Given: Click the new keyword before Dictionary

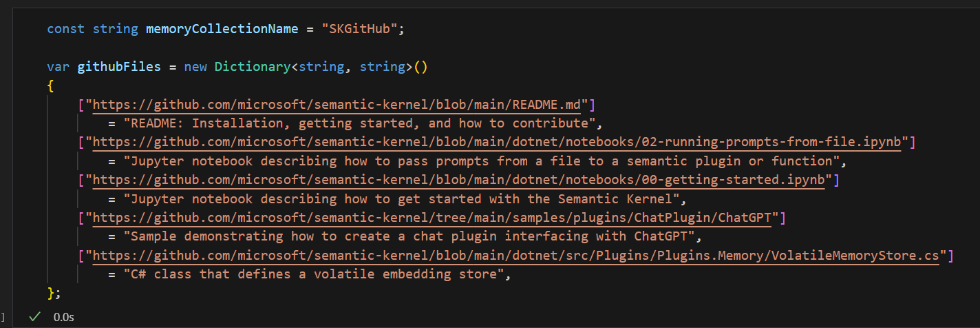Looking at the screenshot, I should tap(195, 68).
